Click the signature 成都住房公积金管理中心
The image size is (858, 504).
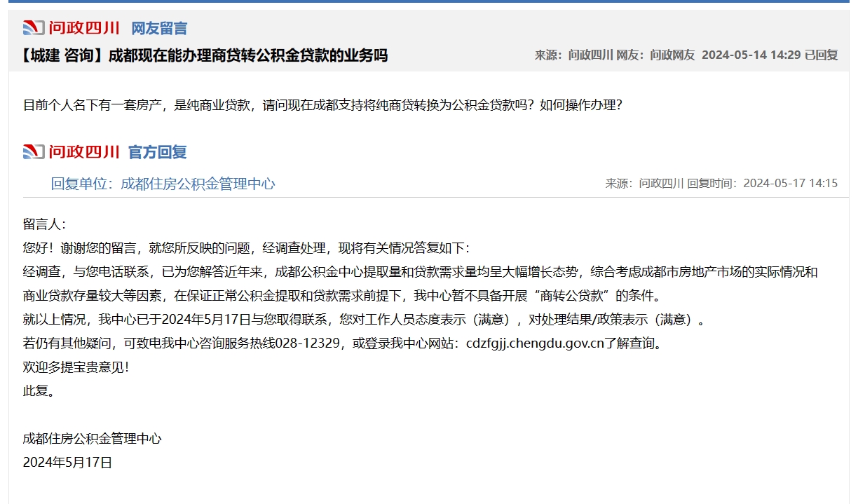pyautogui.click(x=92, y=439)
